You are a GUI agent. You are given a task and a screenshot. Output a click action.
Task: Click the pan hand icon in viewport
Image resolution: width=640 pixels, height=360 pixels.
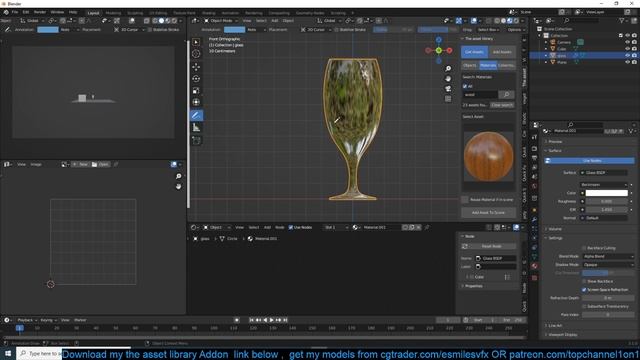(x=448, y=78)
